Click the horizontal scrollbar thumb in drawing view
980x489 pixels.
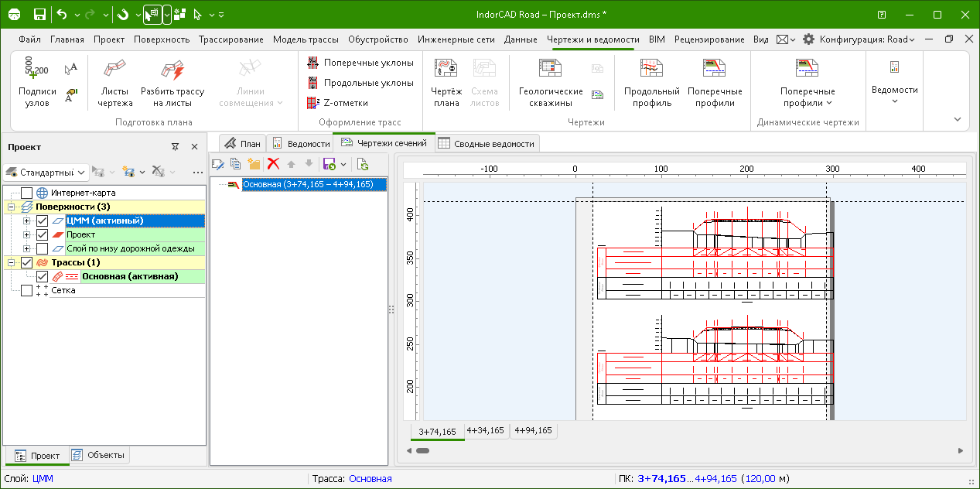pos(422,450)
